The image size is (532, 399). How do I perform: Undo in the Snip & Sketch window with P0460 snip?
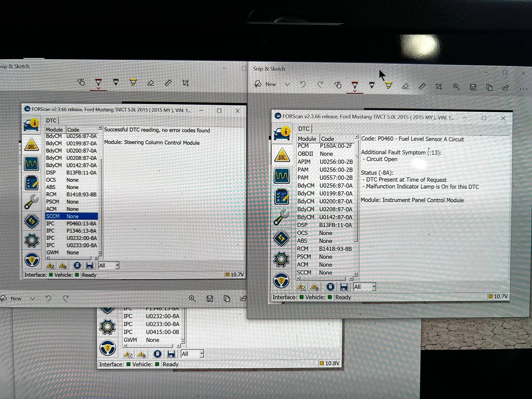coord(303,85)
